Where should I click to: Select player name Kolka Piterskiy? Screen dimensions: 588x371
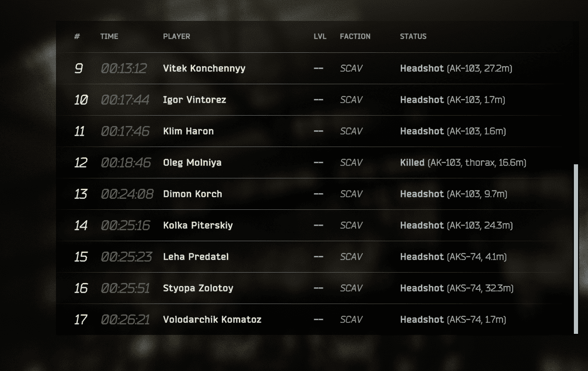tap(198, 226)
